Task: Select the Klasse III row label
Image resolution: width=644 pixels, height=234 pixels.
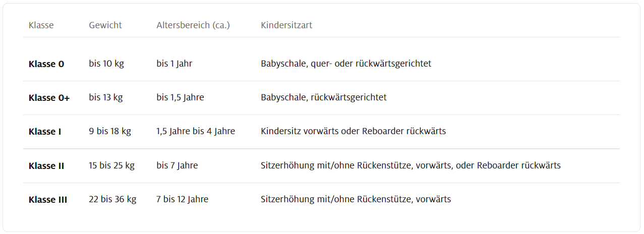Action: [x=48, y=200]
